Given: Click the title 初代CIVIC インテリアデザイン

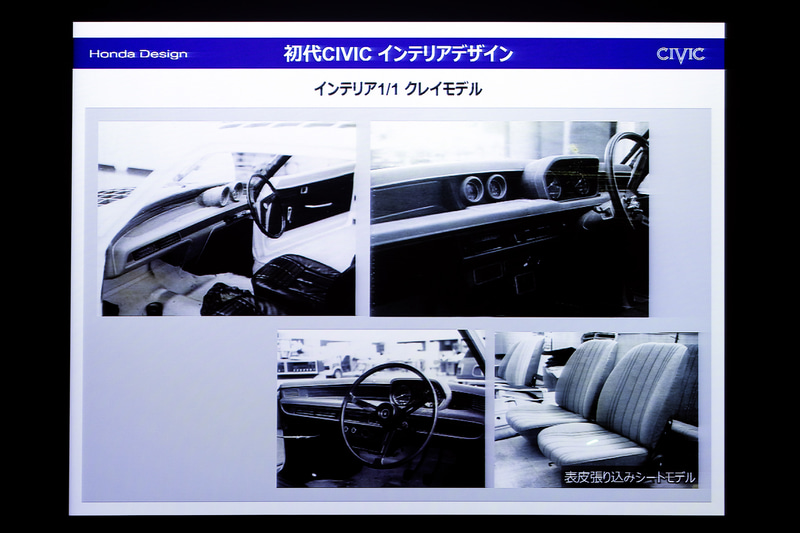Looking at the screenshot, I should coord(398,54).
